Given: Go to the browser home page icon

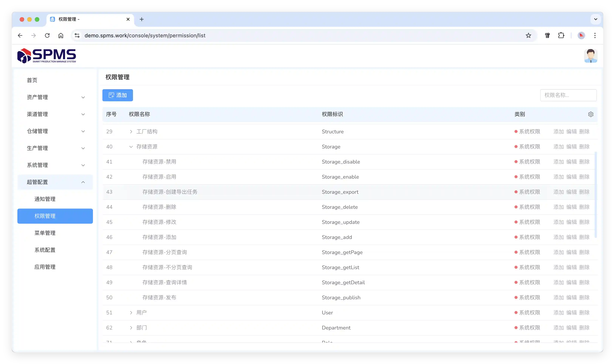Looking at the screenshot, I should (61, 36).
